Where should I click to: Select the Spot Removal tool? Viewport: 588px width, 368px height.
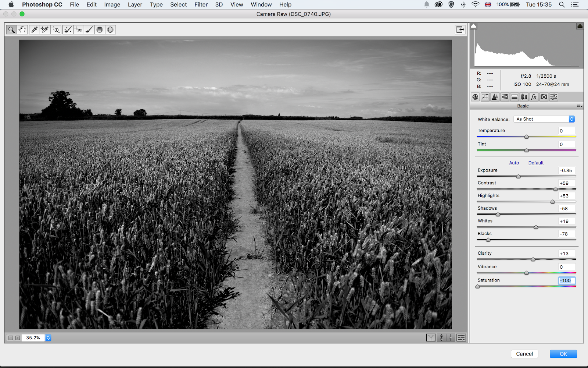tap(68, 30)
